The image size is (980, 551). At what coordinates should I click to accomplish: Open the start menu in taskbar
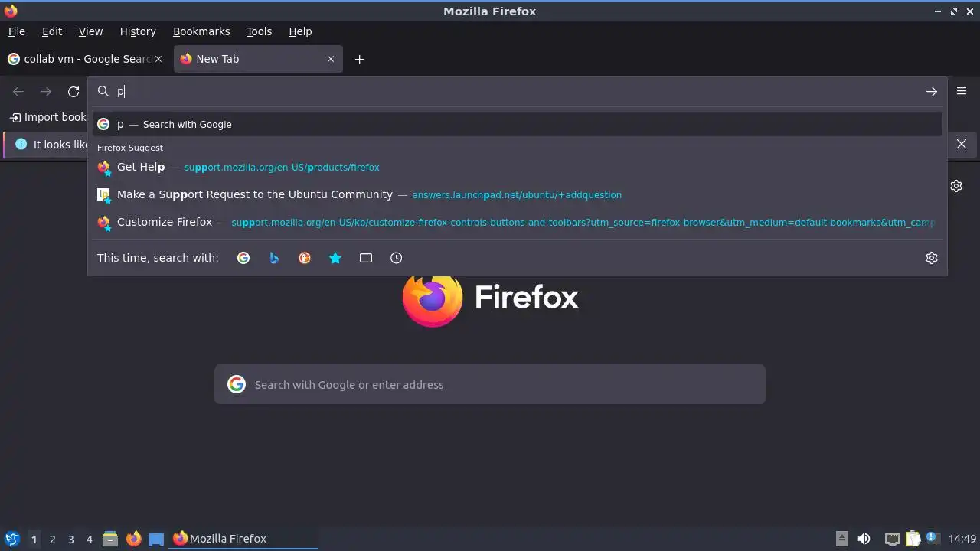click(x=12, y=539)
